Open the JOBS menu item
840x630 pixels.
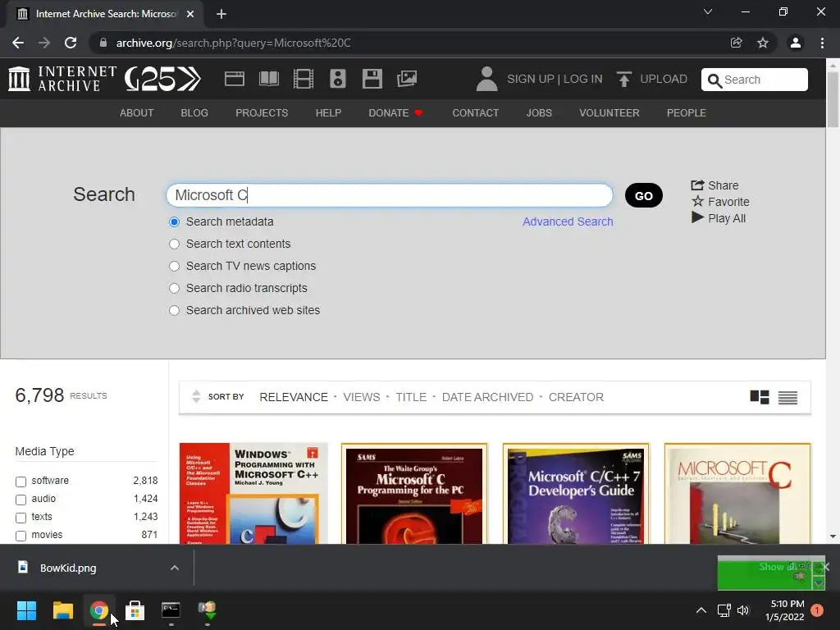539,113
